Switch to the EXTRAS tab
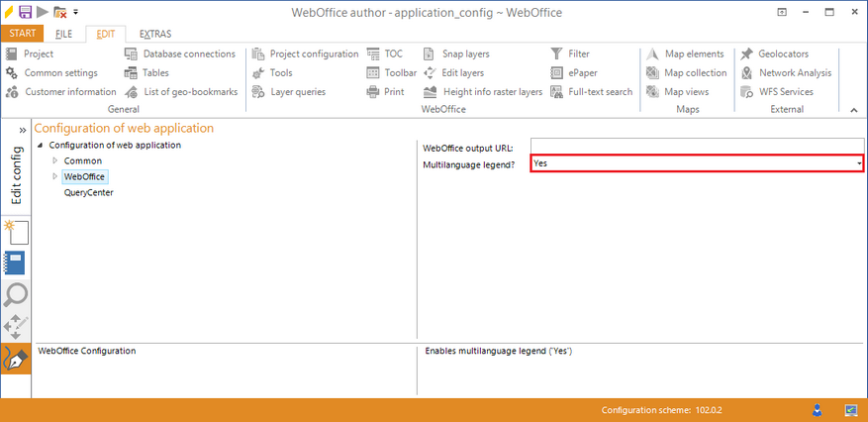868x422 pixels. pos(155,34)
